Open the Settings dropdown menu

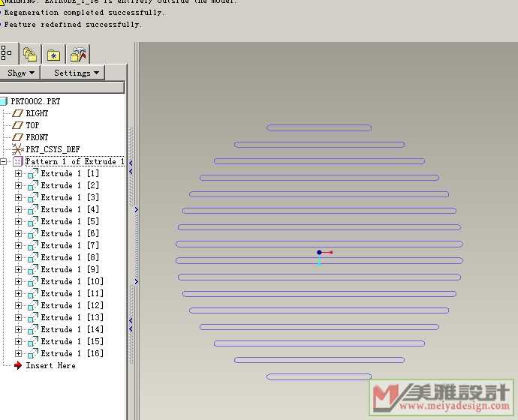pyautogui.click(x=72, y=73)
